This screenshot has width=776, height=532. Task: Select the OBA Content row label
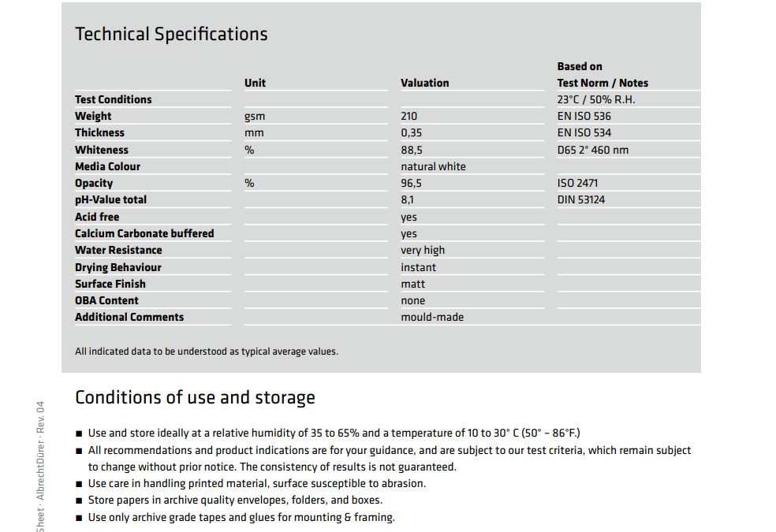[x=107, y=300]
